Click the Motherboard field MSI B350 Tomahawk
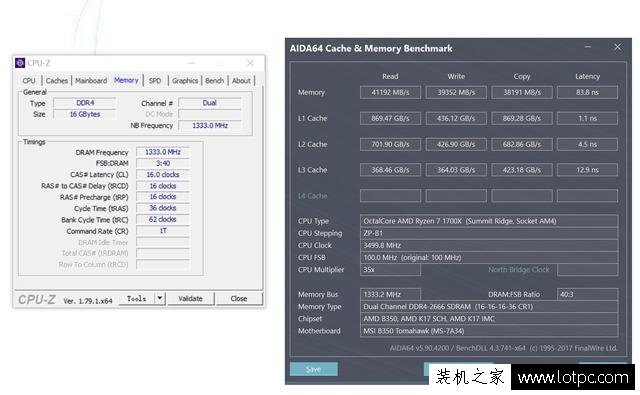 pyautogui.click(x=489, y=331)
